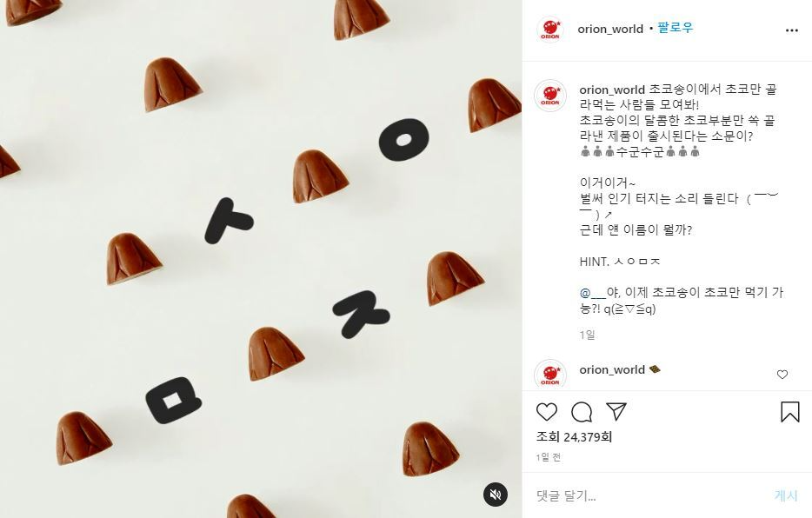
Task: Click the 댓글 달기 comment input field
Action: pos(653,495)
